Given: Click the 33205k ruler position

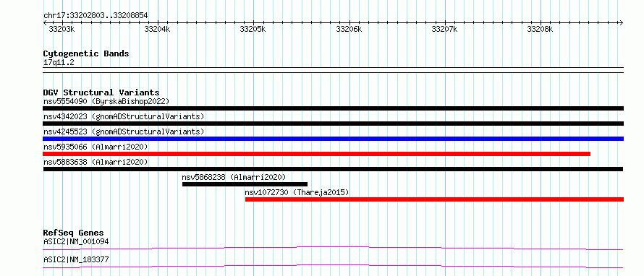Looking at the screenshot, I should click(253, 29).
